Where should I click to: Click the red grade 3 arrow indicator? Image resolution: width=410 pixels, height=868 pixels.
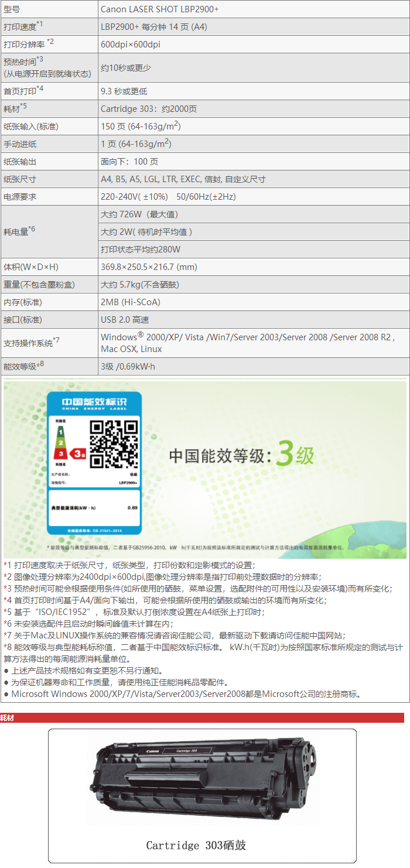pyautogui.click(x=78, y=453)
